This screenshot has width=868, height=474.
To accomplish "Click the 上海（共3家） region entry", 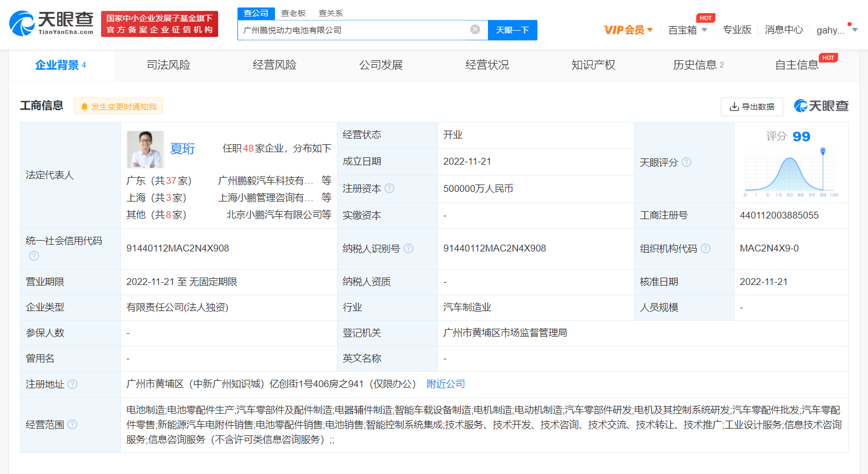I will (156, 198).
